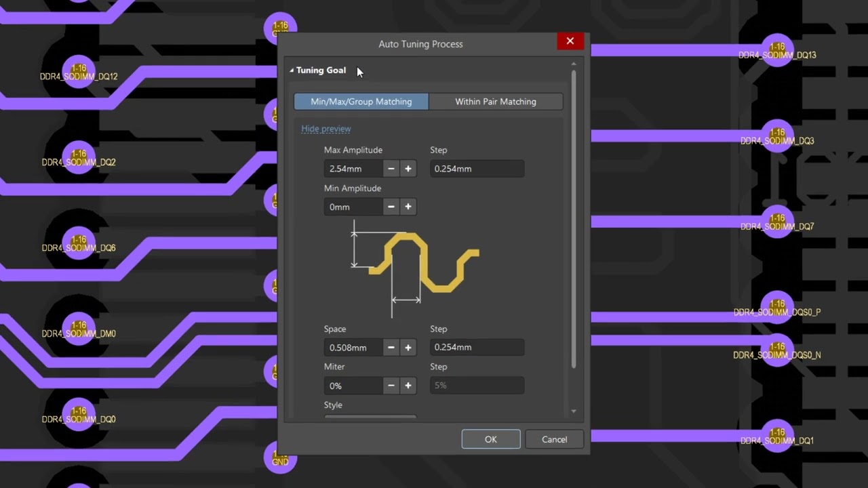Decrease Miter percentage with minus button
The width and height of the screenshot is (868, 488).
pos(391,386)
